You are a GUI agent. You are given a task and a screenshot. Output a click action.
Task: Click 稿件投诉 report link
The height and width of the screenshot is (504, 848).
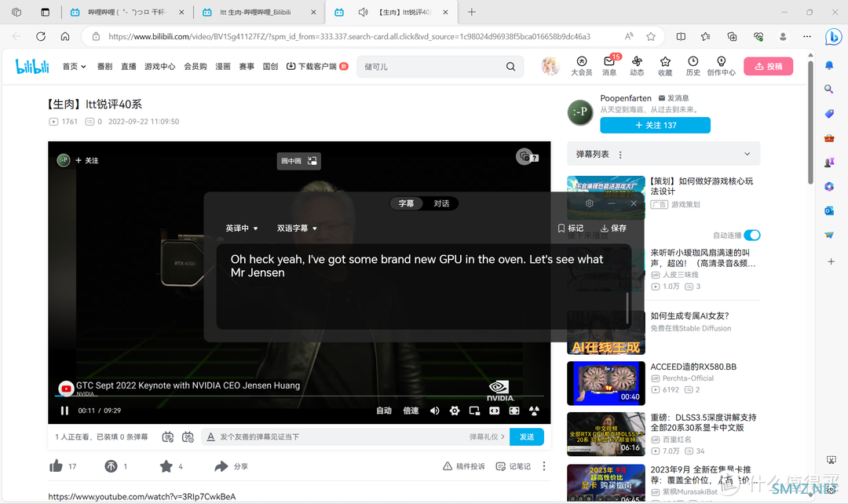[x=464, y=466]
